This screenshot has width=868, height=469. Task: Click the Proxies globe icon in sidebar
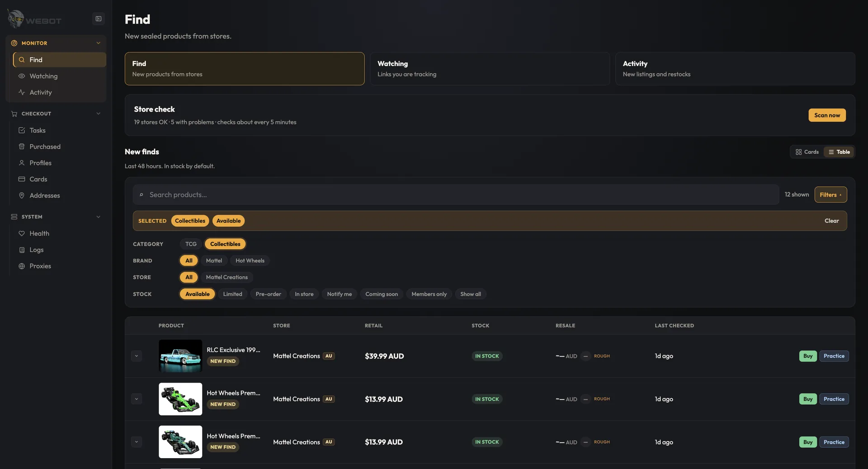coord(22,266)
